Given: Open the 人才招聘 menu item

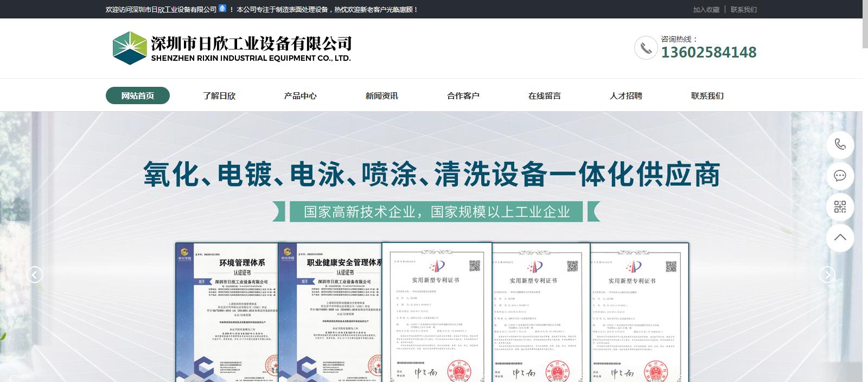Looking at the screenshot, I should click(x=626, y=95).
